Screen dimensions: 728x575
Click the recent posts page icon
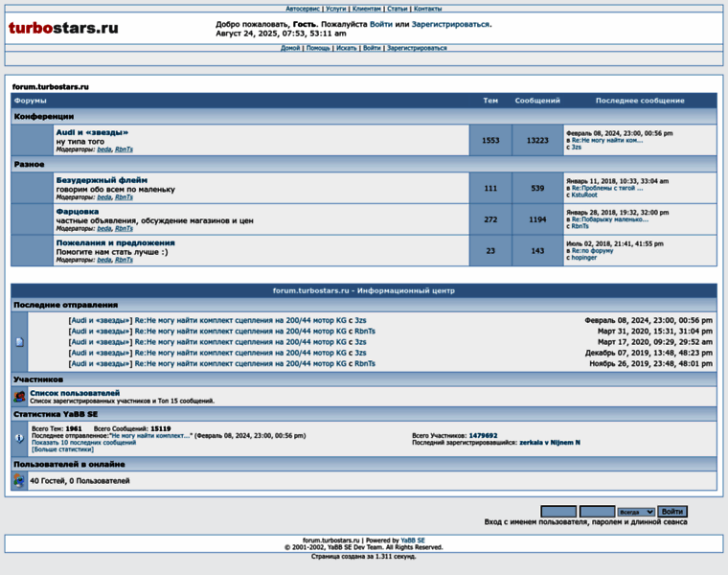click(19, 342)
